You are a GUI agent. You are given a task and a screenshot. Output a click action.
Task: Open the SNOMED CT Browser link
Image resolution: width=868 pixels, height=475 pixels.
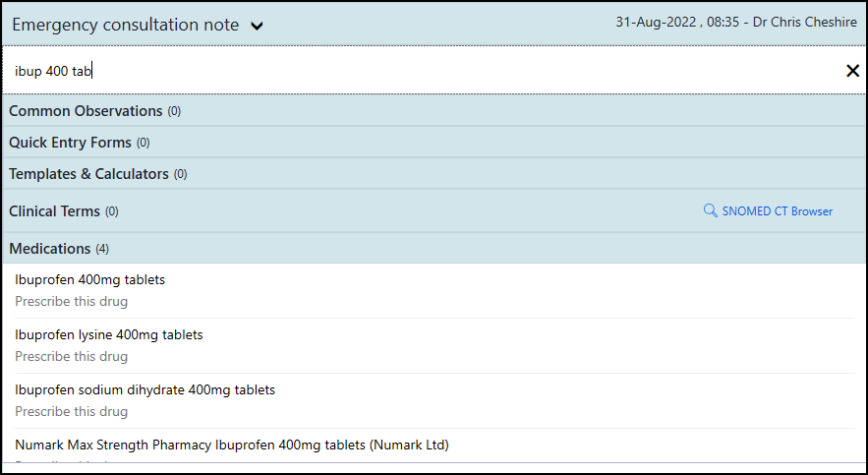click(777, 211)
